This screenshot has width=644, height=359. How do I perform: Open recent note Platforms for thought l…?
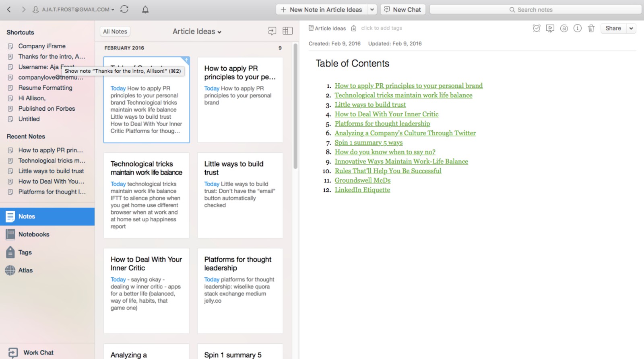[x=52, y=192]
